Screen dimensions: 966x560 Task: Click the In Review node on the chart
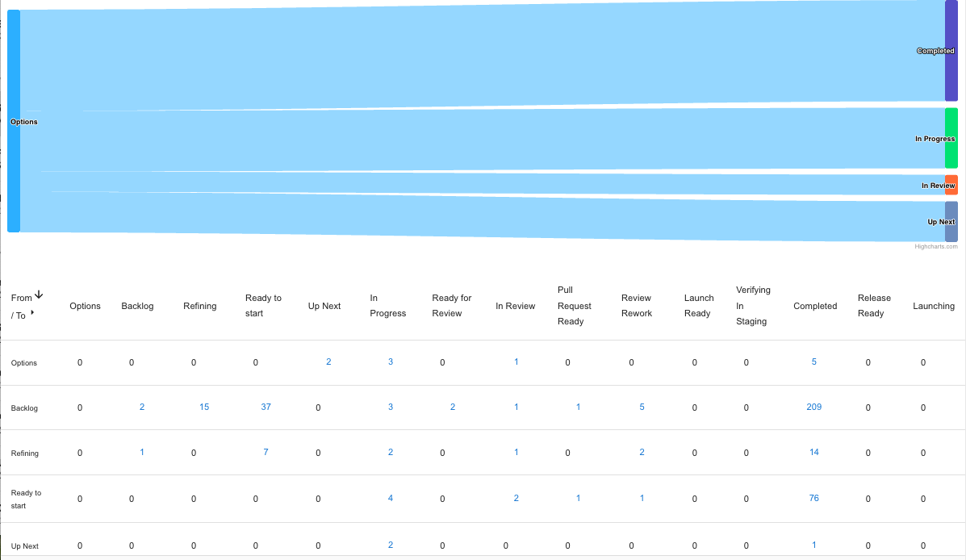coord(951,185)
